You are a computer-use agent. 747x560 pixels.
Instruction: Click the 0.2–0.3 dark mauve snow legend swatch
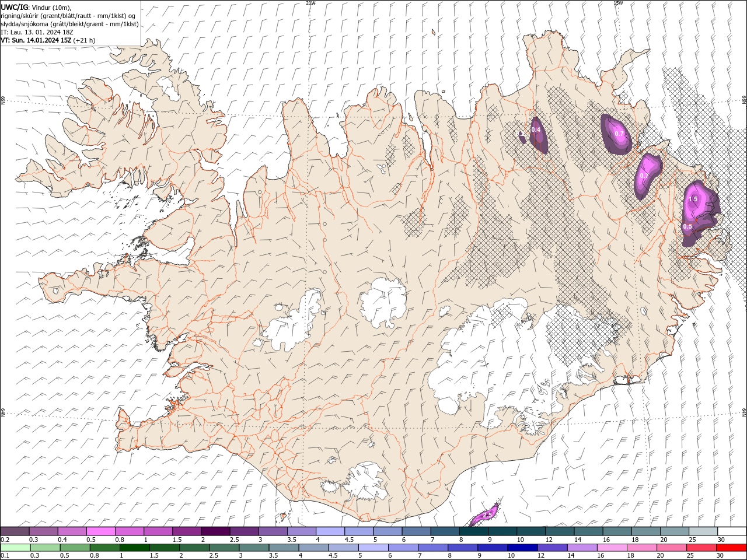coord(15,531)
